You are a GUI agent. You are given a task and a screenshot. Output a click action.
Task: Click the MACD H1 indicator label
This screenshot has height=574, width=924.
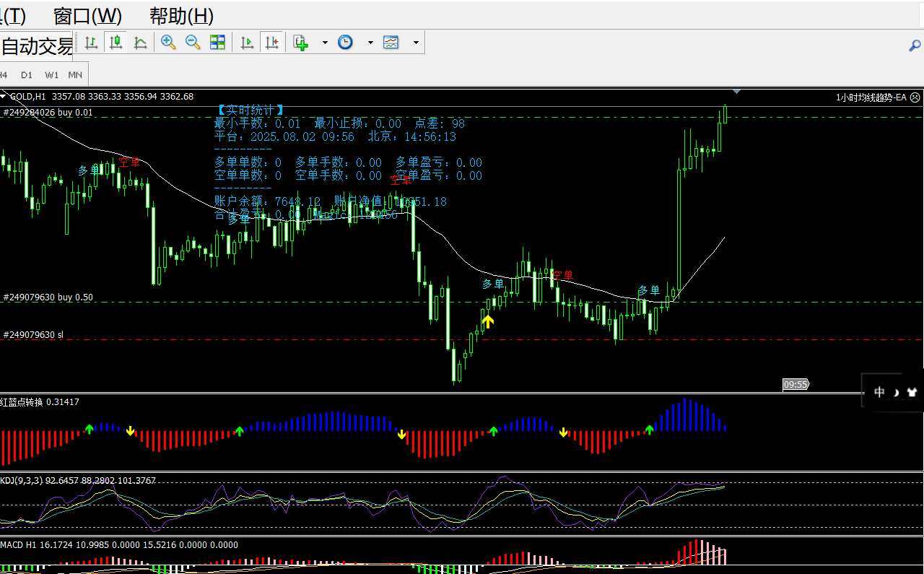coord(119,544)
